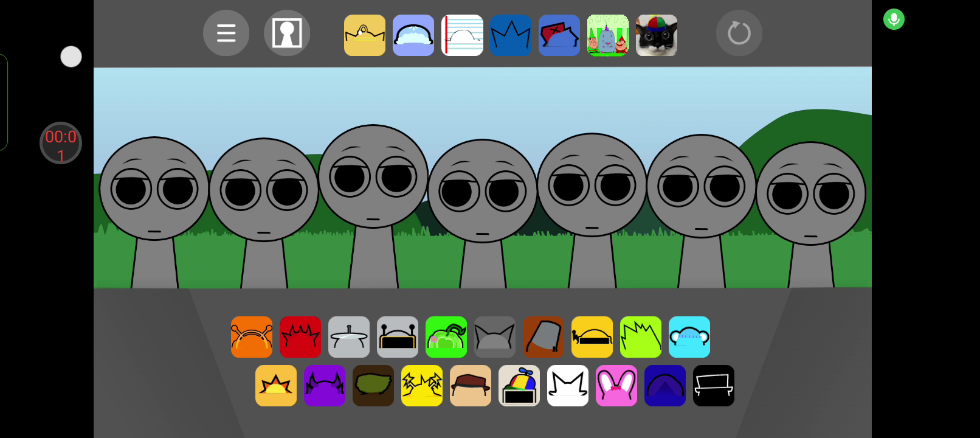
Task: Choose the tan fedora hat icon
Action: [471, 386]
